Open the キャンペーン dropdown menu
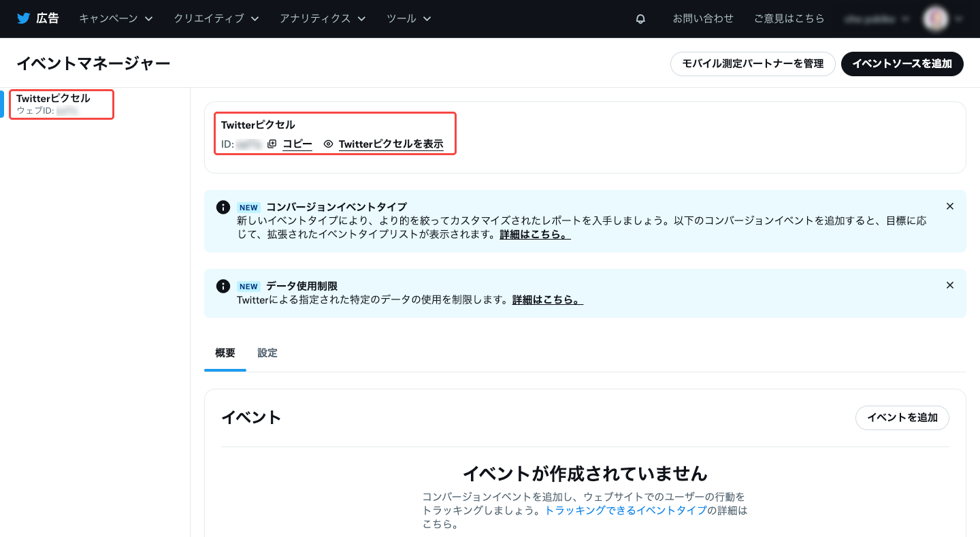The width and height of the screenshot is (980, 537). 116,19
